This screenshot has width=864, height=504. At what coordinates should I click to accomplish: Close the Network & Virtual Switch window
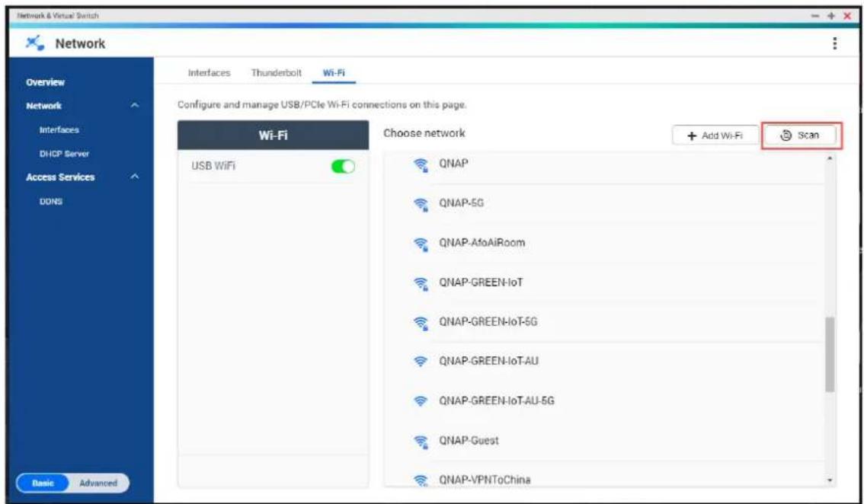[847, 16]
